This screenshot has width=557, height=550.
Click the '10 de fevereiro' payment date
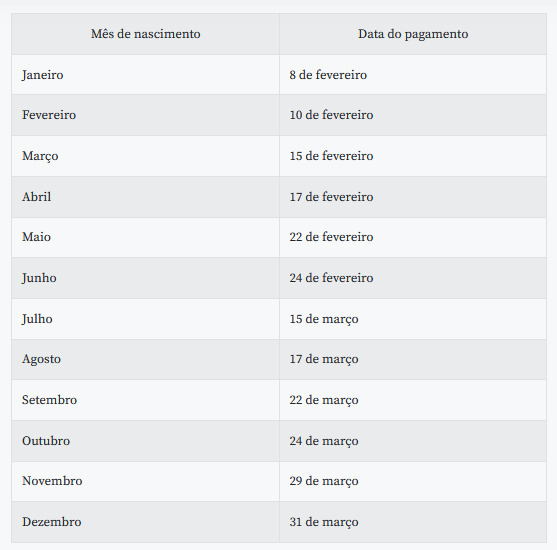tap(413, 115)
